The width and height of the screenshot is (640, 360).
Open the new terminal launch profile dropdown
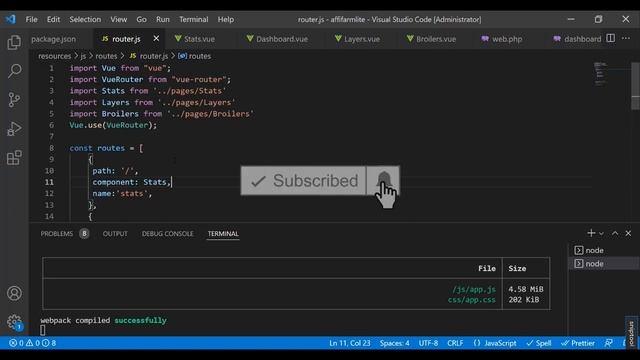point(601,233)
